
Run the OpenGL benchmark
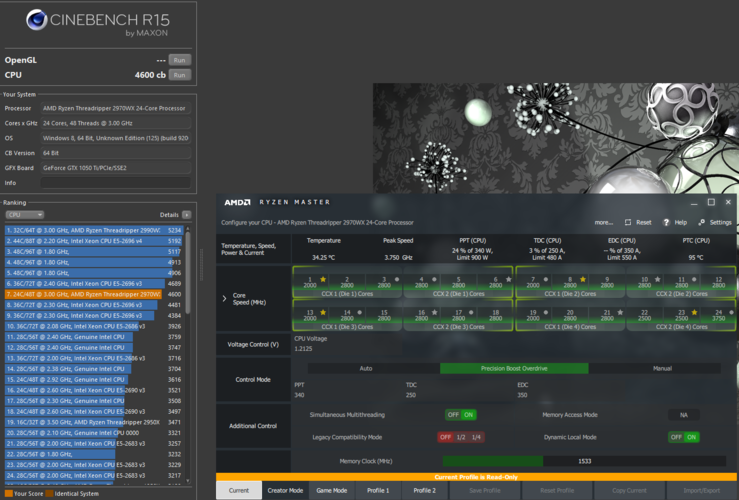coord(180,60)
